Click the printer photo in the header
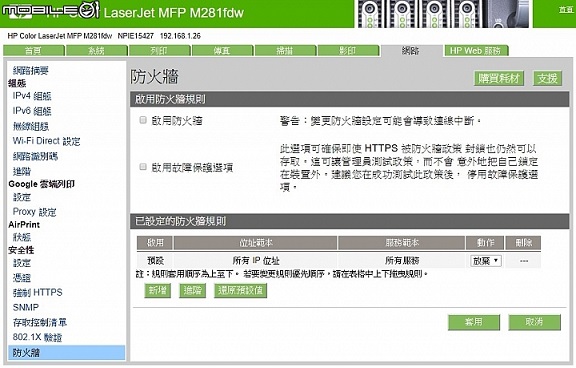This screenshot has height=368, width=576. click(x=443, y=14)
